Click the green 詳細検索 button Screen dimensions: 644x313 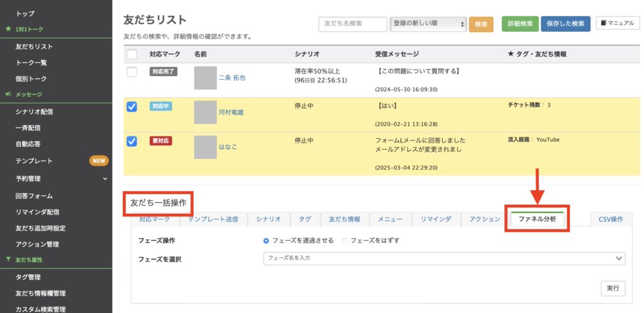(520, 24)
